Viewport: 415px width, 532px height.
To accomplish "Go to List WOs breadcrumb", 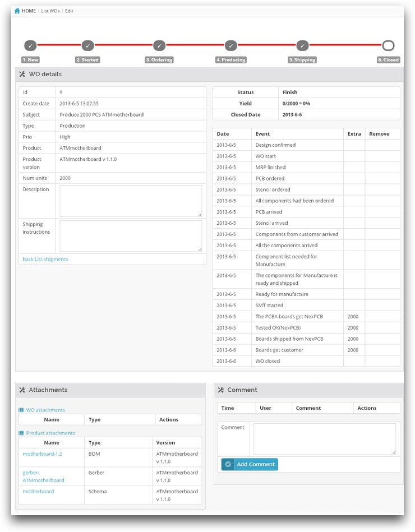I will point(50,11).
